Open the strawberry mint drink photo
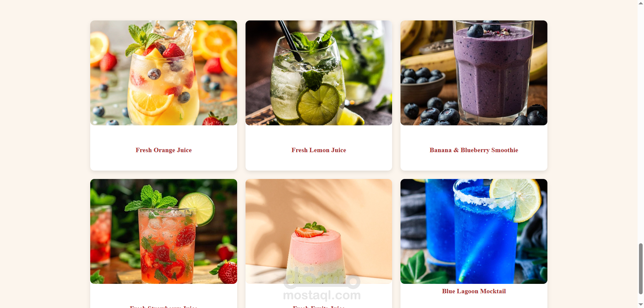Viewport: 644px width, 308px height. click(163, 231)
